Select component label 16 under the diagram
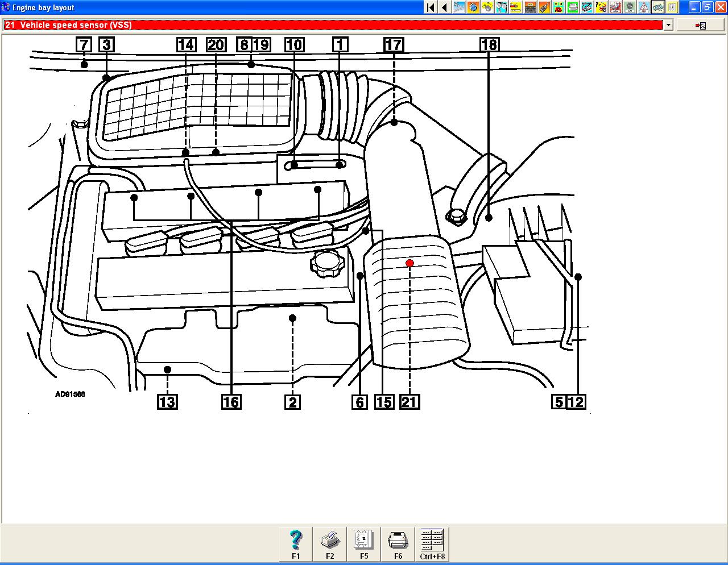This screenshot has height=565, width=728. click(x=231, y=402)
